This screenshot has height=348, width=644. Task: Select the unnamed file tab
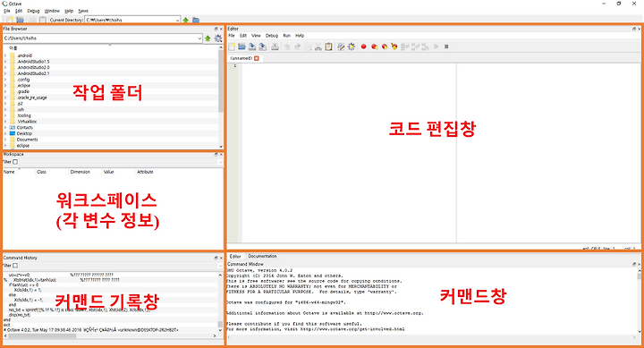241,58
